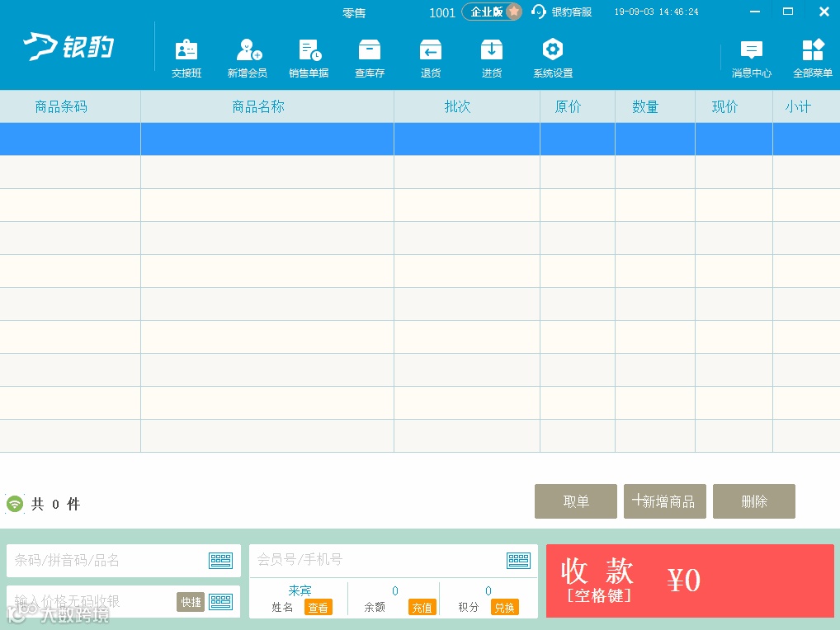Click the 退货 return goods icon
This screenshot has height=630, width=840.
(x=431, y=59)
